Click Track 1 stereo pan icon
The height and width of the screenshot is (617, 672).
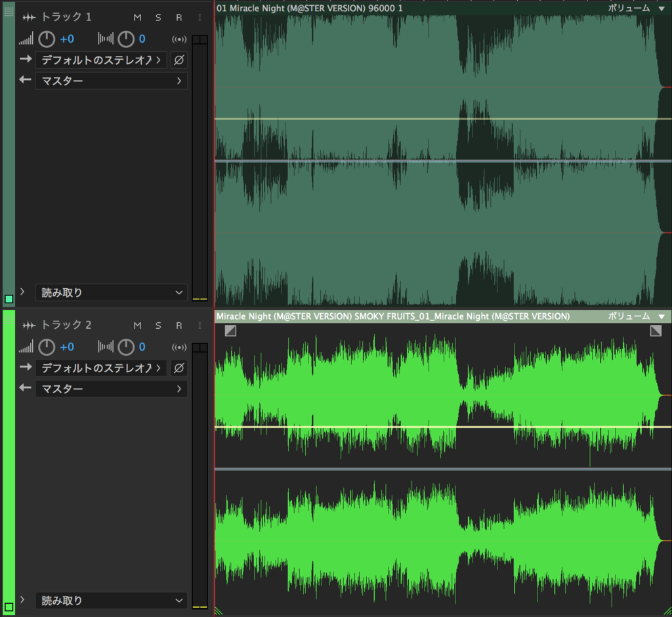[x=106, y=39]
